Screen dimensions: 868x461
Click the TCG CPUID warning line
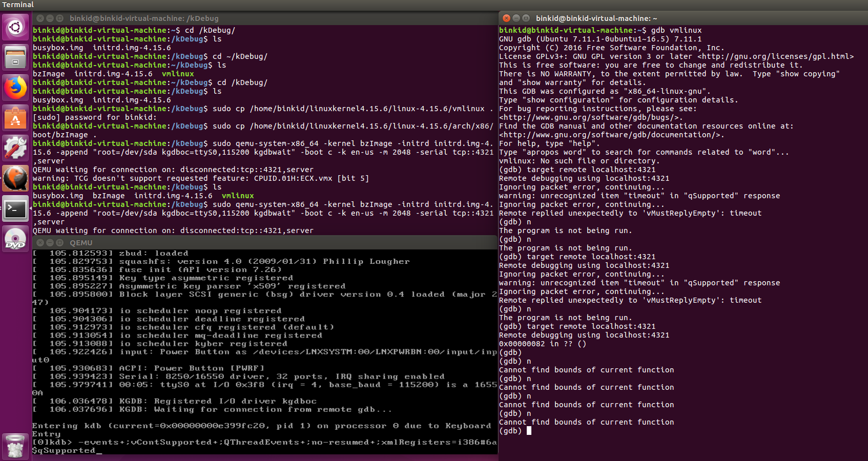(x=201, y=178)
